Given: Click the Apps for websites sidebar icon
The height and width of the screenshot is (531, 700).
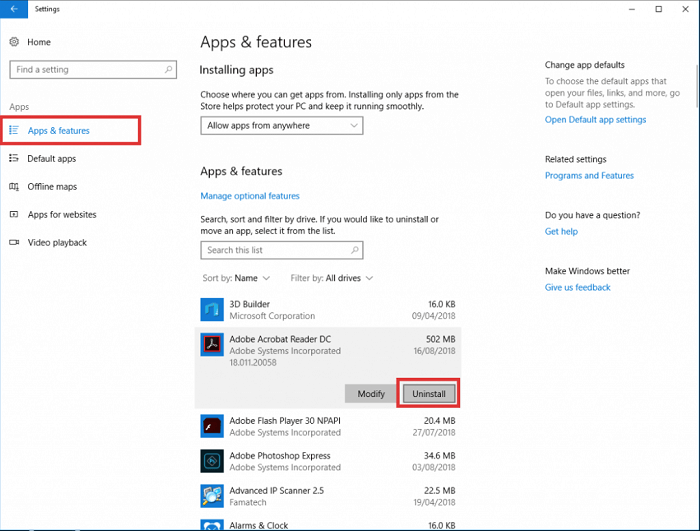Looking at the screenshot, I should coord(14,214).
